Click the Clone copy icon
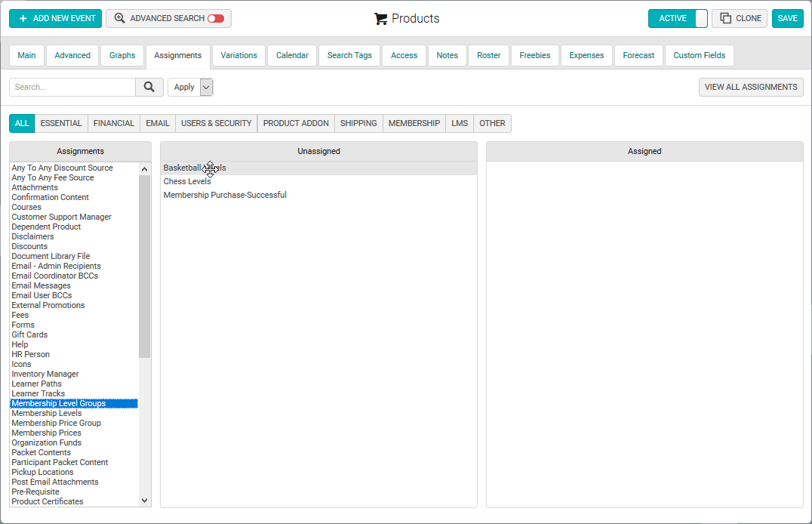Screen dimensions: 812x524 [x=725, y=18]
